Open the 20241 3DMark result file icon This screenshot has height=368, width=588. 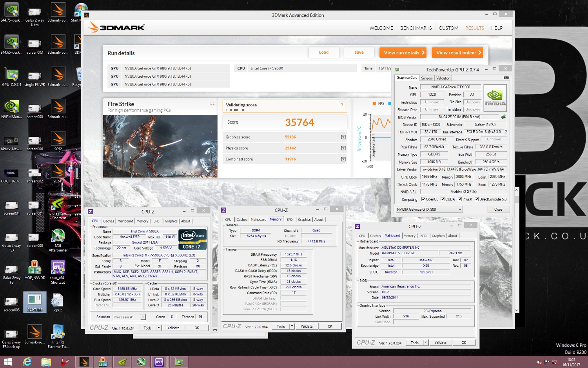(x=58, y=173)
